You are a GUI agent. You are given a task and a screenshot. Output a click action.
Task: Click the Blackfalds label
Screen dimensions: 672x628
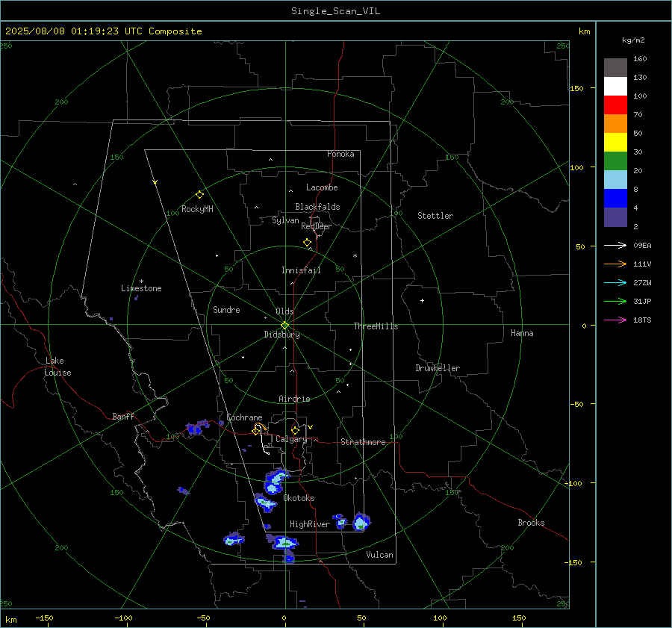tap(317, 207)
